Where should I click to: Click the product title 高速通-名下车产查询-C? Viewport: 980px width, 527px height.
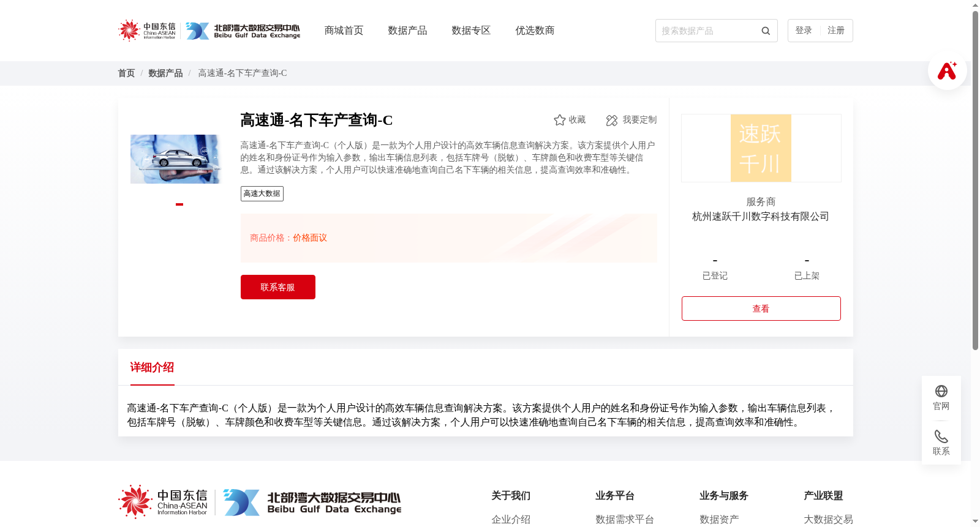coord(317,120)
